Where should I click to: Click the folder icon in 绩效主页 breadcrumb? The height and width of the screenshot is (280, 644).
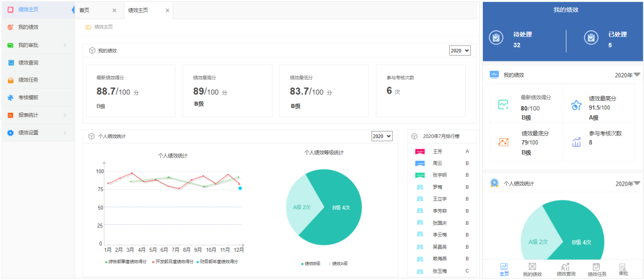(x=88, y=27)
